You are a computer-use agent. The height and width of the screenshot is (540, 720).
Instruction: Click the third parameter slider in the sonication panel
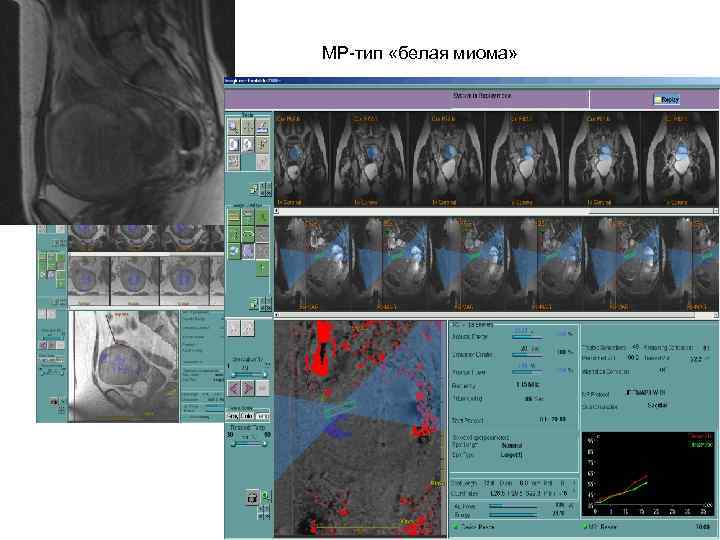pyautogui.click(x=527, y=372)
